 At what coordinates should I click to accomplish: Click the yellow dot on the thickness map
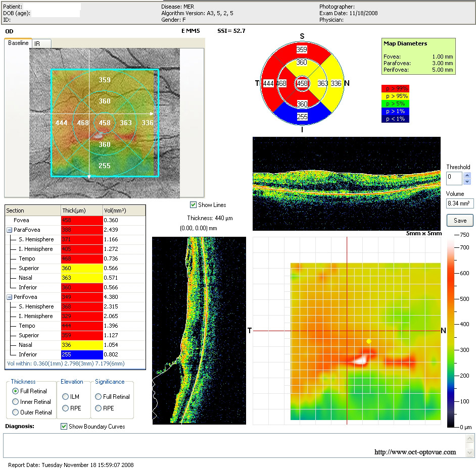[369, 341]
